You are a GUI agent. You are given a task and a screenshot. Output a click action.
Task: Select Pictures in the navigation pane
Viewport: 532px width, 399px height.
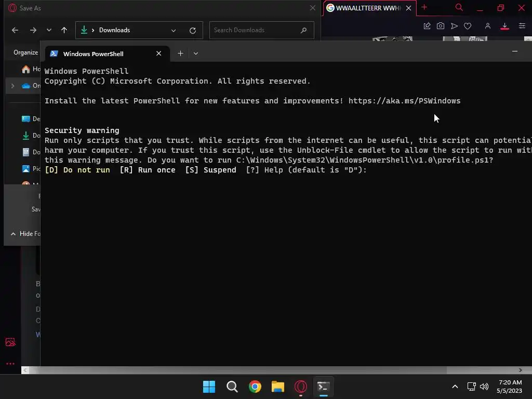pos(31,169)
